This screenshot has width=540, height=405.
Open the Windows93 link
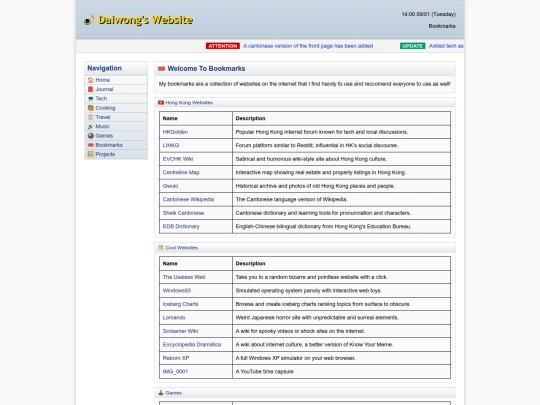tap(177, 290)
